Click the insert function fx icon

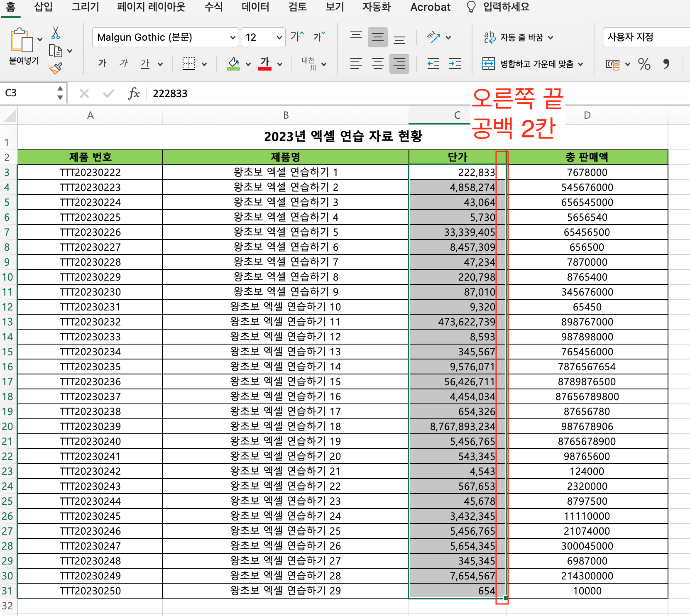[134, 93]
